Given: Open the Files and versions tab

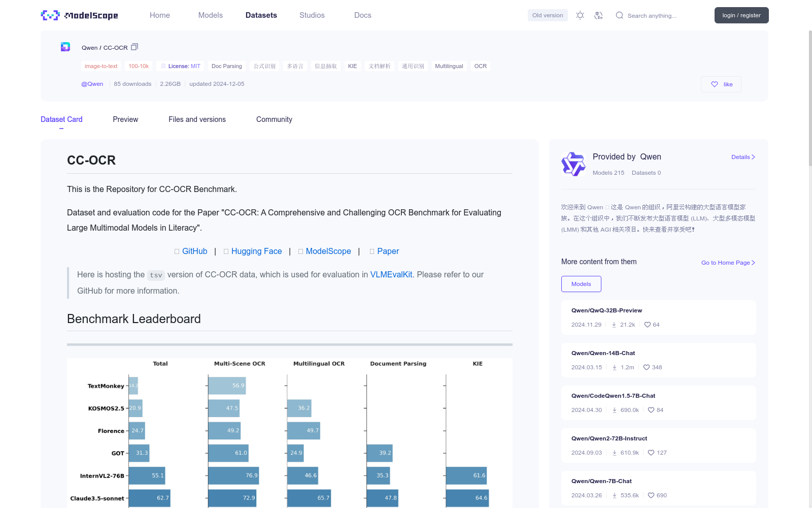Looking at the screenshot, I should 197,119.
